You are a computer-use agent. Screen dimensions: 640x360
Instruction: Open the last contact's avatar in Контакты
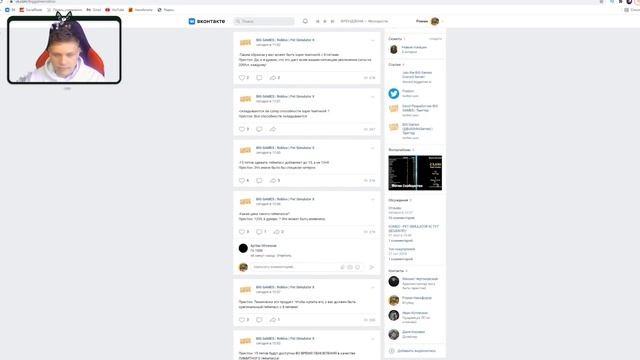coord(393,334)
